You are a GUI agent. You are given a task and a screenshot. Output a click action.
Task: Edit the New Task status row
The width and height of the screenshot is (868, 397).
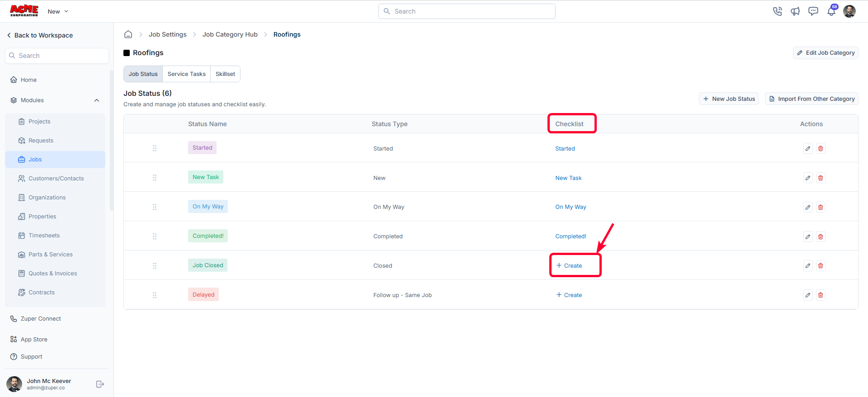[808, 178]
